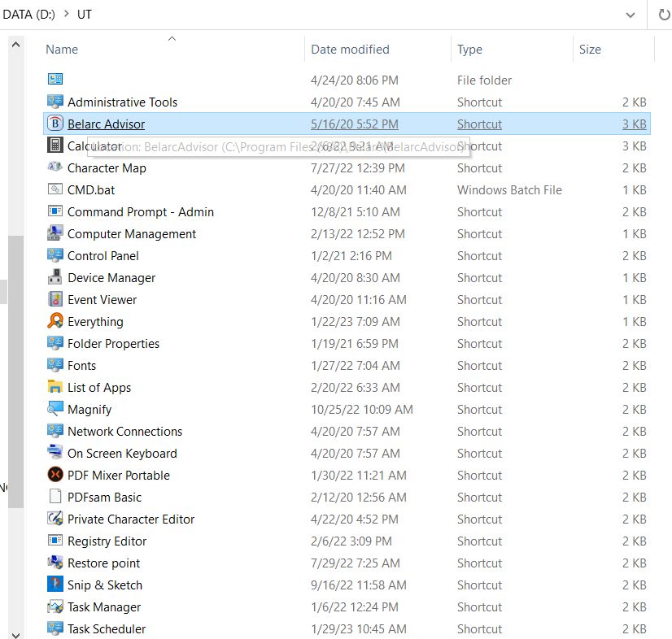This screenshot has height=639, width=672.
Task: Click the 'File folder' type cell
Action: (x=484, y=80)
